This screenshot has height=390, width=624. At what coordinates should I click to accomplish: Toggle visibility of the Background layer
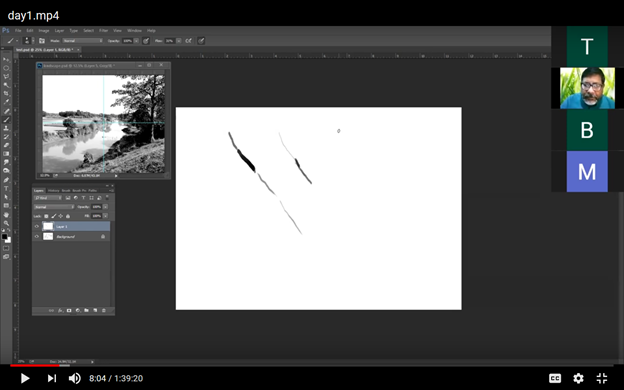tap(37, 237)
